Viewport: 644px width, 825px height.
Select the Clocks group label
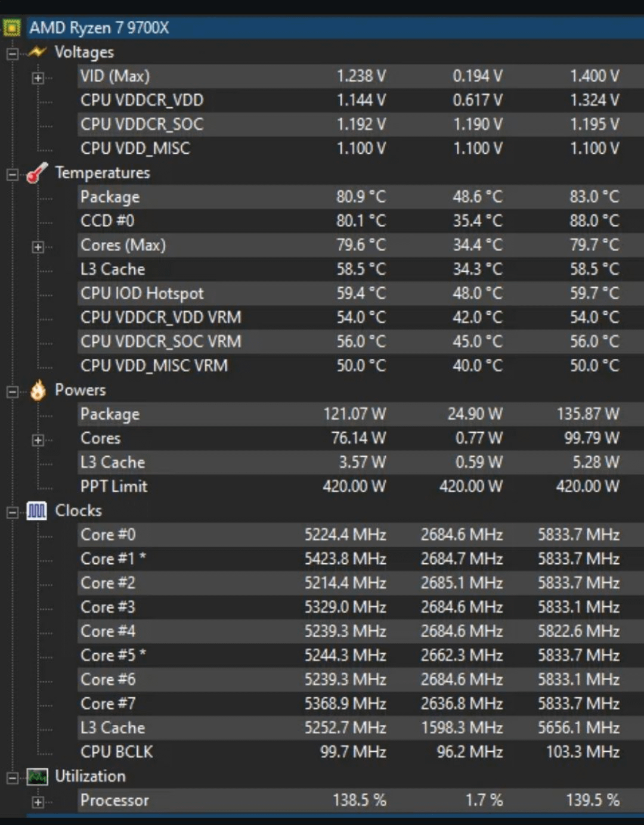(x=78, y=511)
